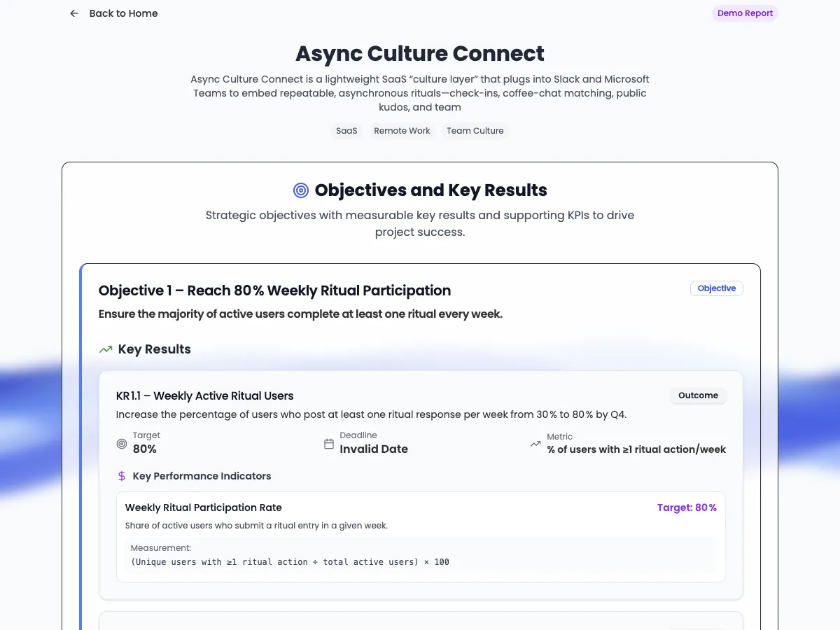Click the Key Results section heading

[155, 349]
